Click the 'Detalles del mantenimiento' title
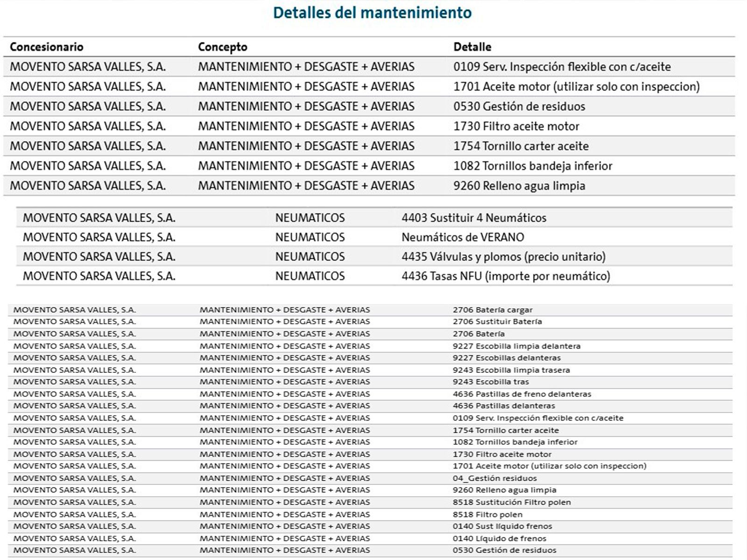The image size is (747, 560). pyautogui.click(x=372, y=13)
